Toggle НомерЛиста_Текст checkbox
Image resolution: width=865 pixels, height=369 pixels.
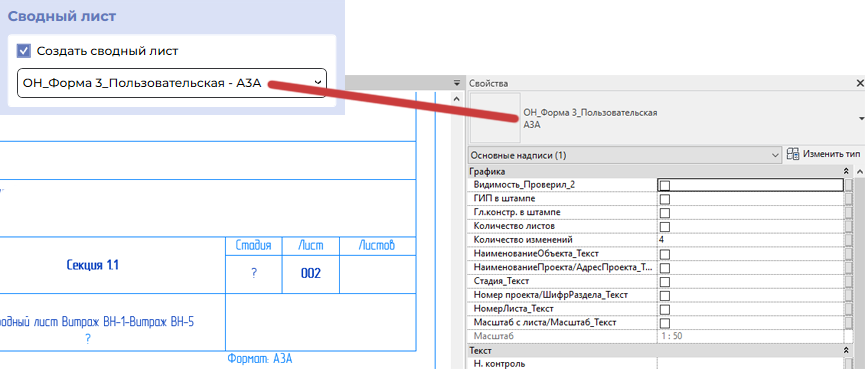point(665,309)
